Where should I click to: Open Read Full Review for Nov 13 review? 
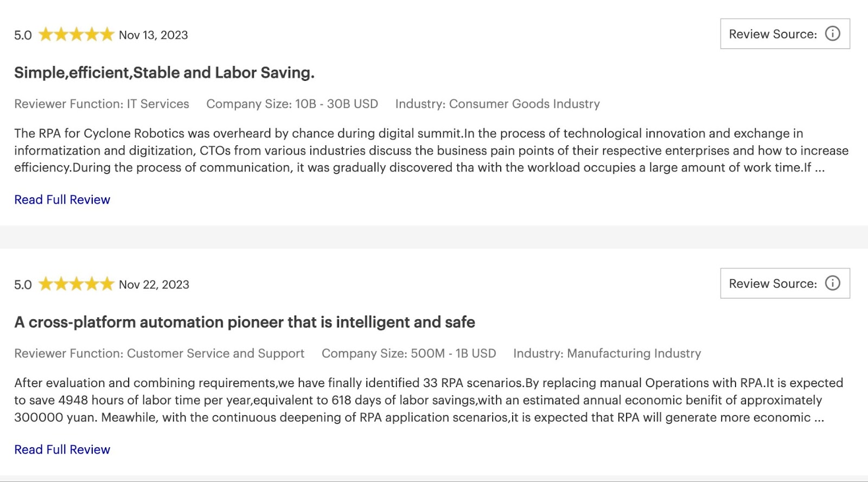click(62, 200)
